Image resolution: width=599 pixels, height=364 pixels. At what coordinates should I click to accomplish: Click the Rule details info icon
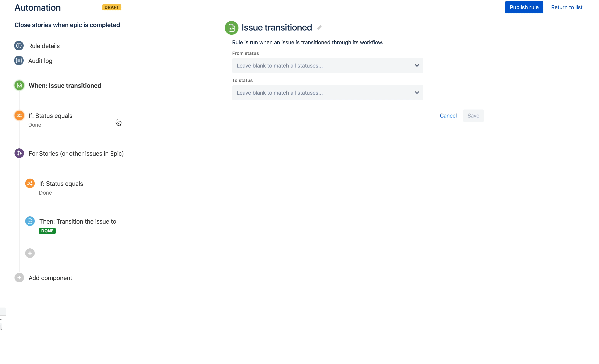(19, 46)
